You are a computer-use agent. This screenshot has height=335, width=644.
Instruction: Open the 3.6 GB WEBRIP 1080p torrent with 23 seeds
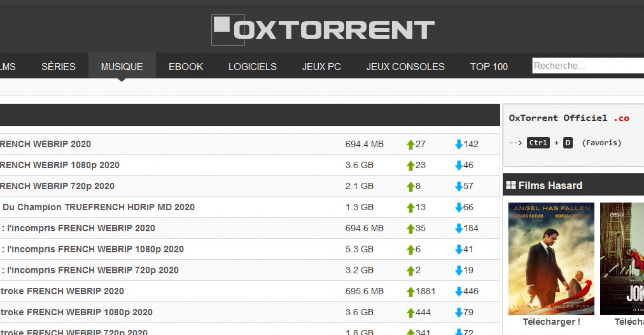(x=60, y=165)
